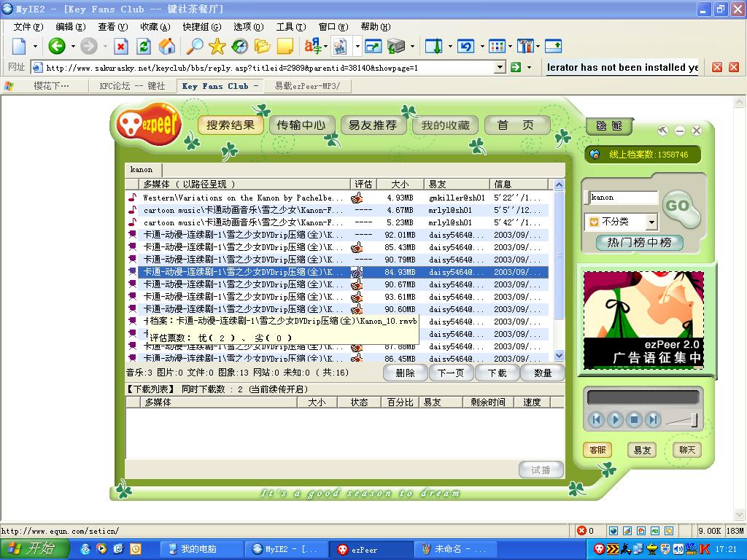Click ezPeer panel back-arrow round button

click(x=662, y=131)
